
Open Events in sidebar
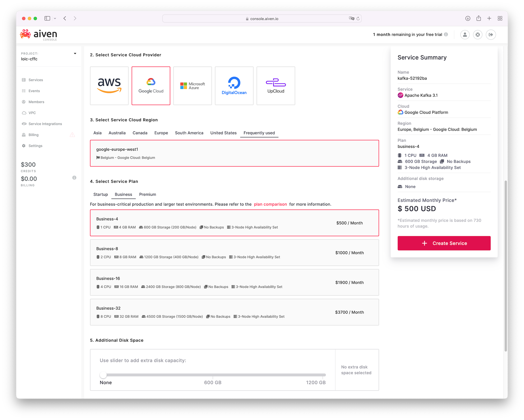(34, 91)
